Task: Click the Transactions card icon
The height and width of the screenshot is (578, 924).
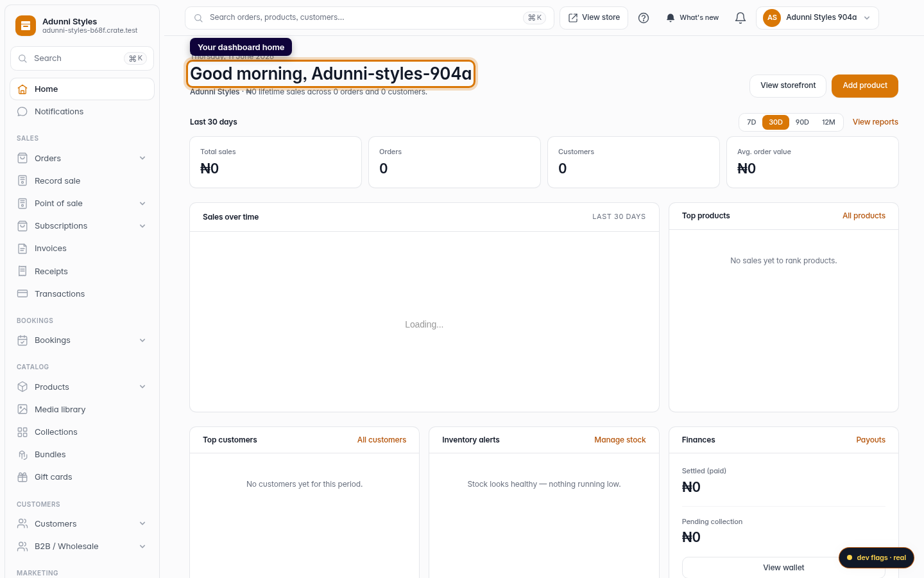Action: pos(22,293)
